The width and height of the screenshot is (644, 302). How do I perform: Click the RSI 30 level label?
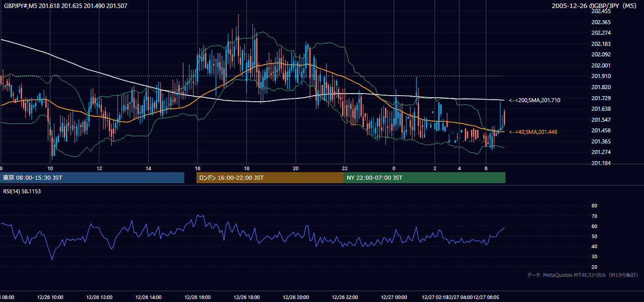coord(594,257)
